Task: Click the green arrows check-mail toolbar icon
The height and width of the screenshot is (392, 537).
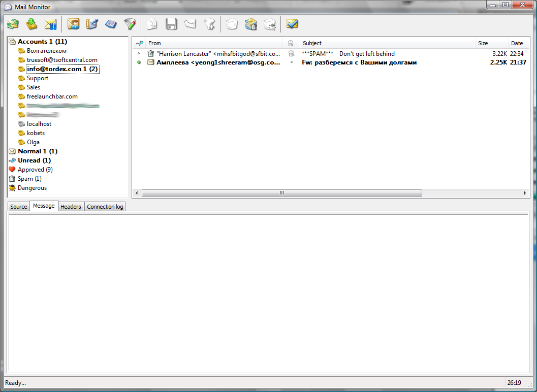Action: [13, 24]
